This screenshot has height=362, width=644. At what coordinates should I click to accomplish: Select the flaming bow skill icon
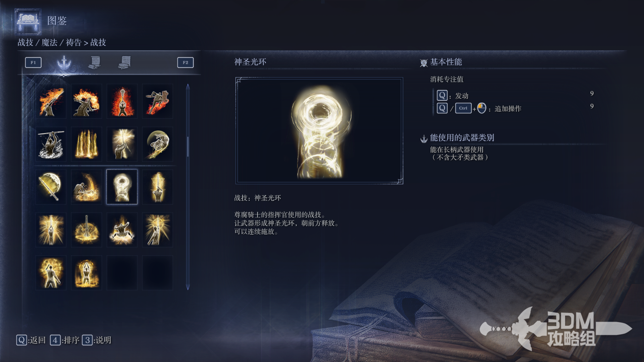(x=51, y=101)
